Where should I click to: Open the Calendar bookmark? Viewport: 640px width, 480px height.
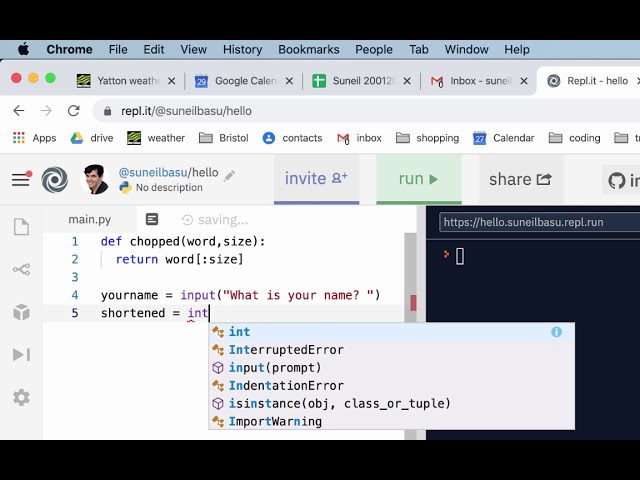[504, 138]
